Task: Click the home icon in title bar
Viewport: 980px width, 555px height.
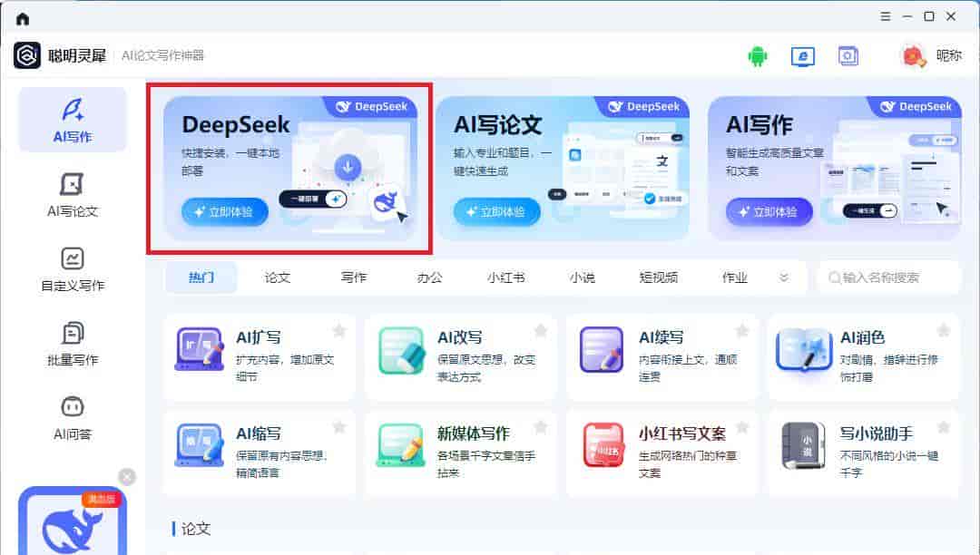Action: coord(23,19)
